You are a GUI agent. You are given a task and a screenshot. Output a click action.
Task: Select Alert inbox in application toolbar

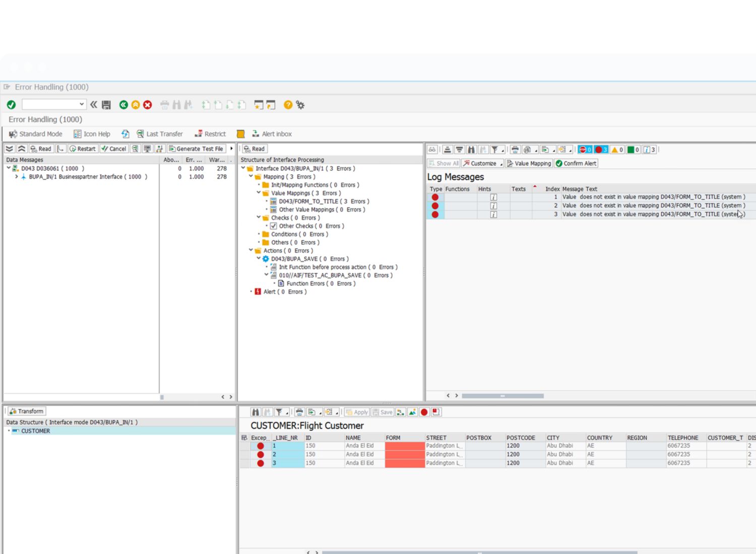coord(272,134)
